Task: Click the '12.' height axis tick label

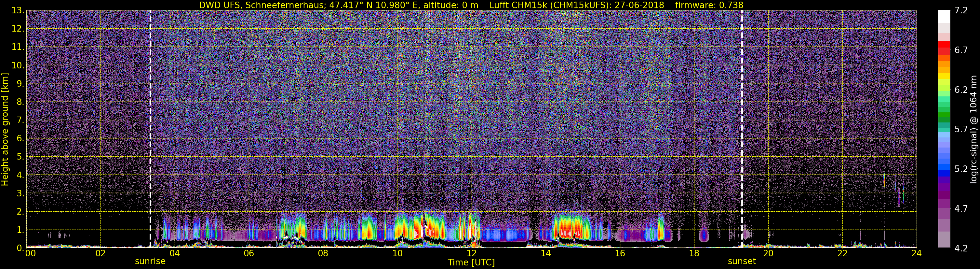Action: tap(18, 29)
